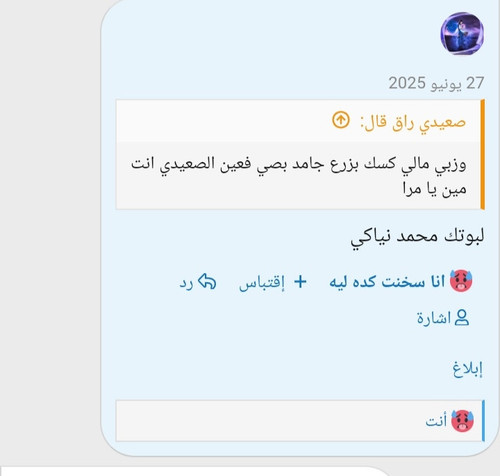This screenshot has height=476, width=500.
Task: Open the poster's round avatar picture
Action: point(462,33)
